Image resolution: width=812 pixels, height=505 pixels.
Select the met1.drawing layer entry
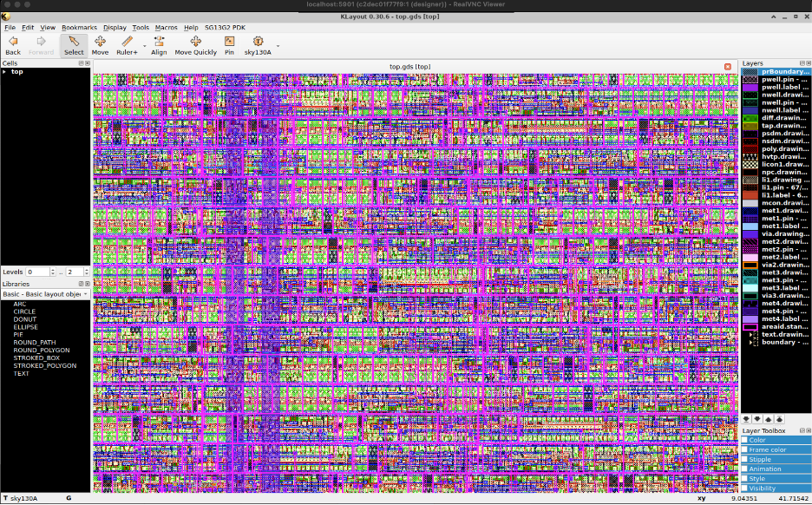tap(783, 211)
